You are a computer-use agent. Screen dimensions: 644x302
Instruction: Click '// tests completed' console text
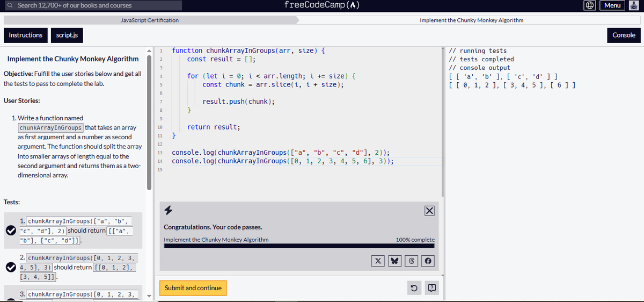point(481,59)
